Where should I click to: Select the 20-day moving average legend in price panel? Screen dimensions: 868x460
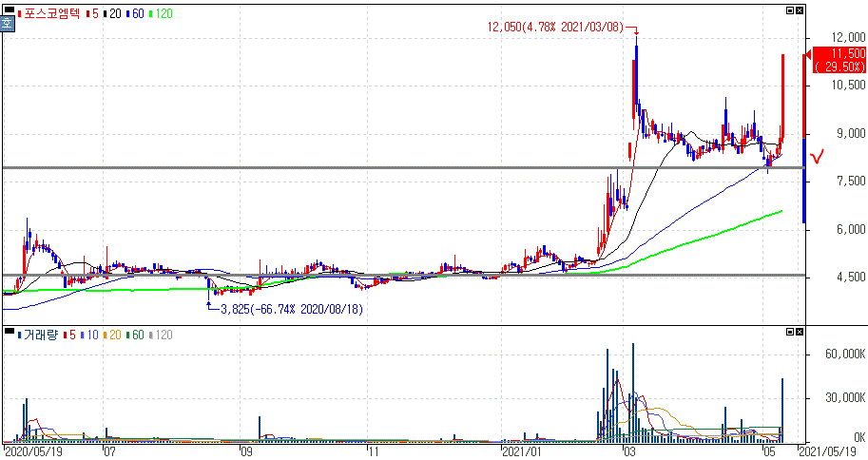pos(112,13)
